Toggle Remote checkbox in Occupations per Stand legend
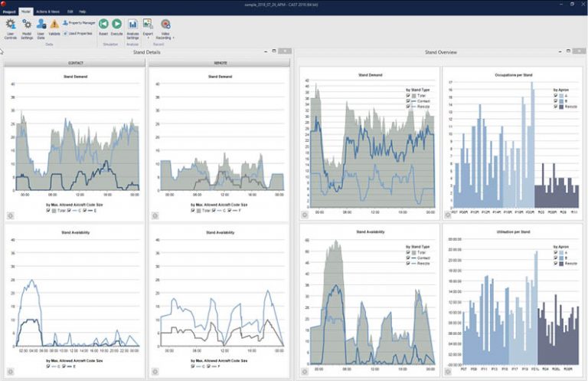This screenshot has width=588, height=381. point(554,106)
